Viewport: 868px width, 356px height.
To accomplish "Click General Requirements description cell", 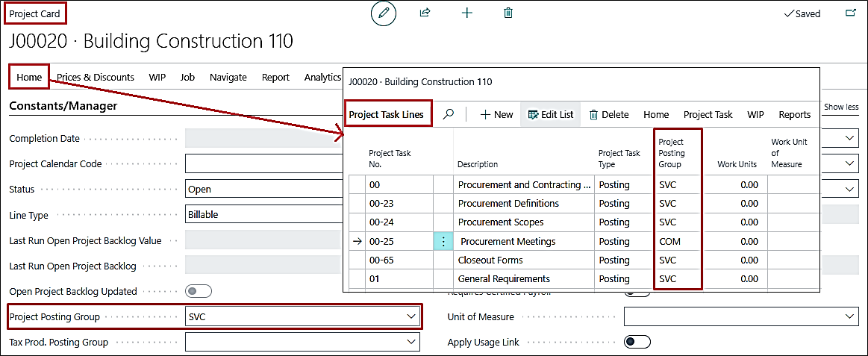I will click(x=524, y=278).
